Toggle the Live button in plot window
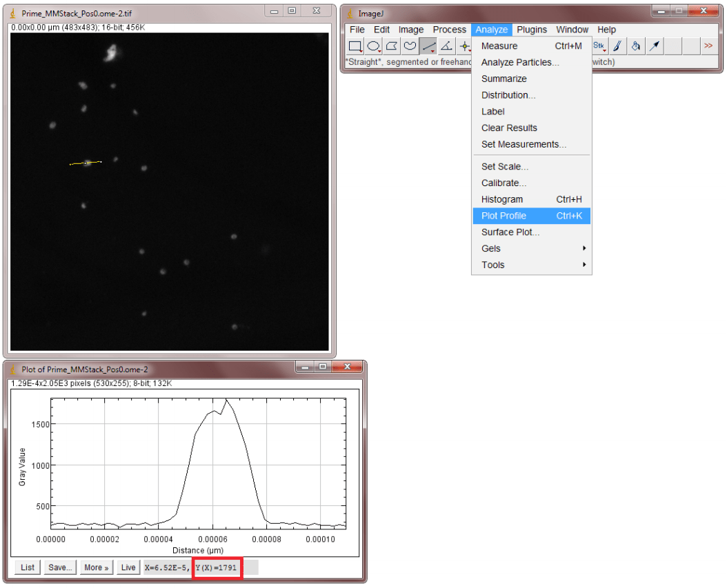The height and width of the screenshot is (588, 727). (x=128, y=567)
